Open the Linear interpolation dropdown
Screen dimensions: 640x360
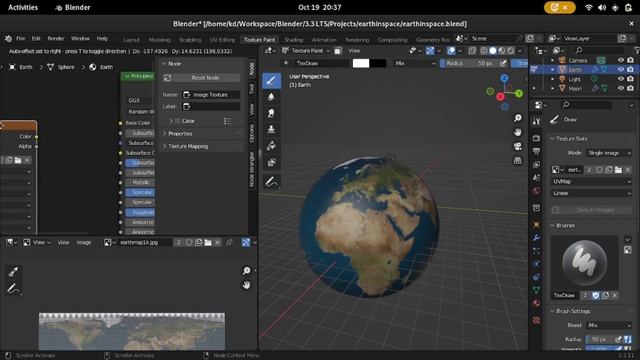coord(591,193)
